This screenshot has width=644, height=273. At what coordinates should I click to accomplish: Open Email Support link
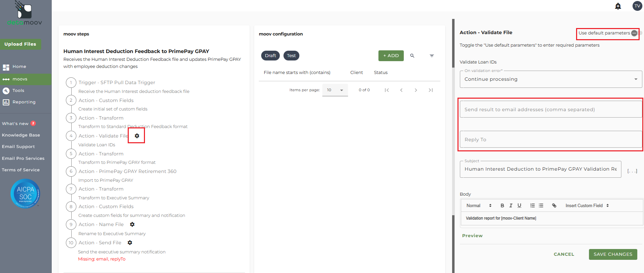[x=18, y=147]
